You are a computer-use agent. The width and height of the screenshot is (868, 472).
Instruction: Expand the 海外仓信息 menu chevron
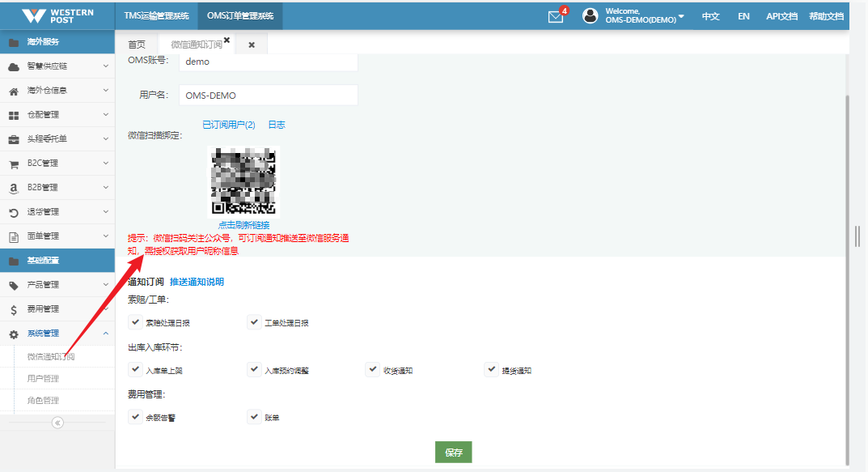[x=106, y=91]
